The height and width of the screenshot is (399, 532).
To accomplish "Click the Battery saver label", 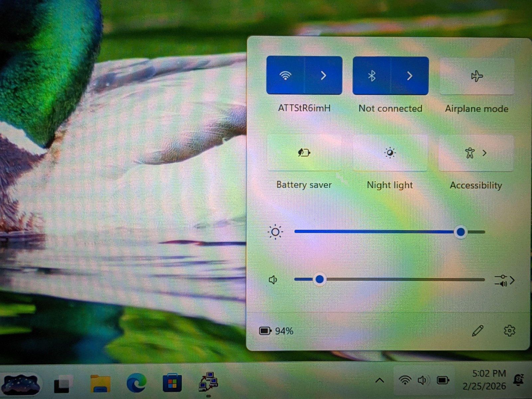I will tap(304, 185).
